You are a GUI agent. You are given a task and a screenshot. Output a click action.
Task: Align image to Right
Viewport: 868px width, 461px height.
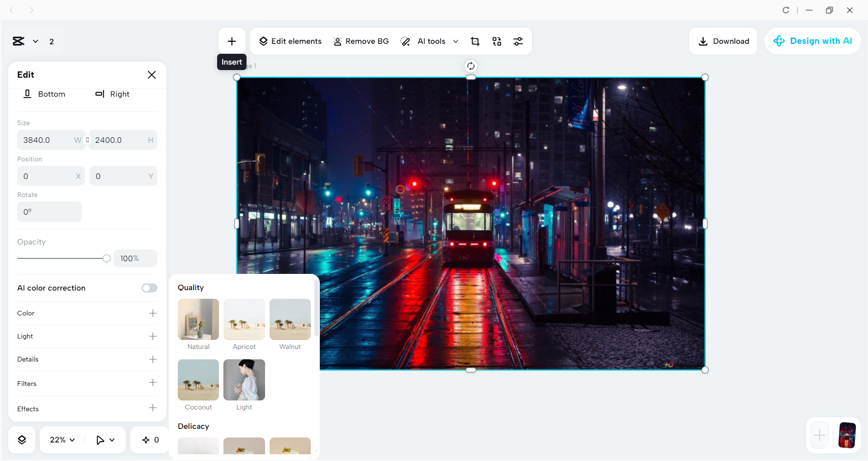[113, 94]
